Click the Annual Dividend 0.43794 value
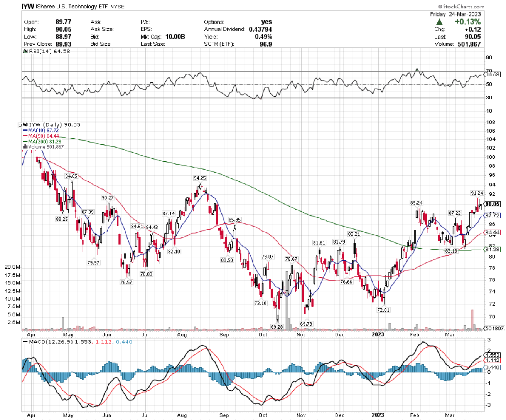The height and width of the screenshot is (420, 506). pos(260,29)
